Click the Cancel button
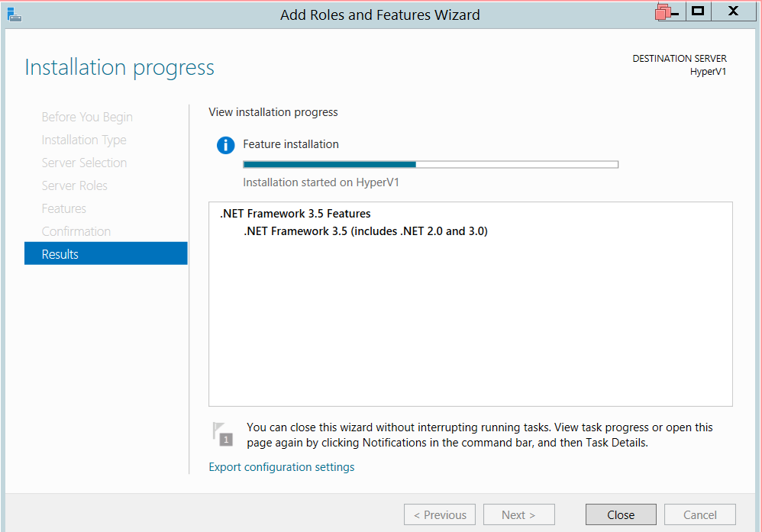 700,514
